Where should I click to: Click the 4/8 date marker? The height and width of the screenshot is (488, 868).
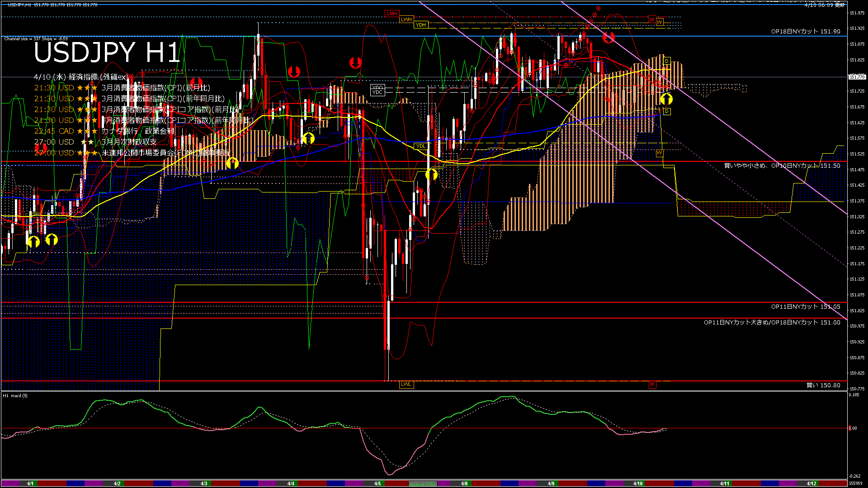(464, 483)
